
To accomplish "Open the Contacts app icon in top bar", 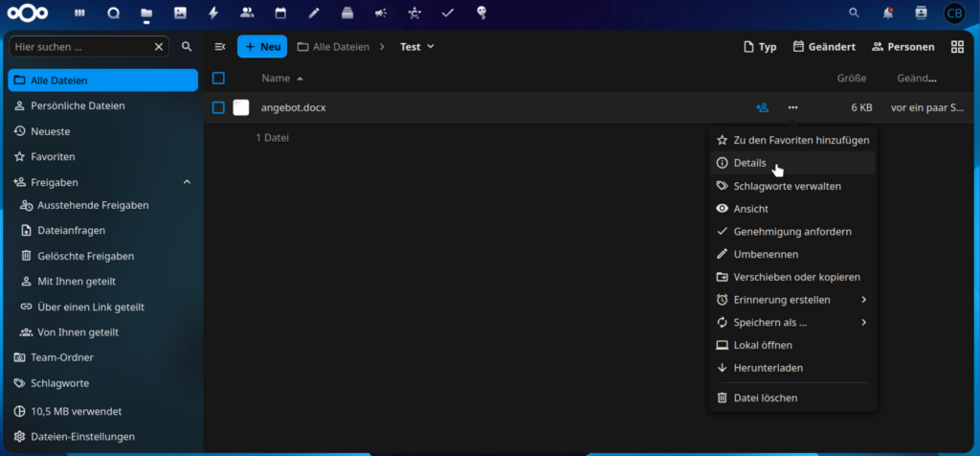I will coord(247,12).
